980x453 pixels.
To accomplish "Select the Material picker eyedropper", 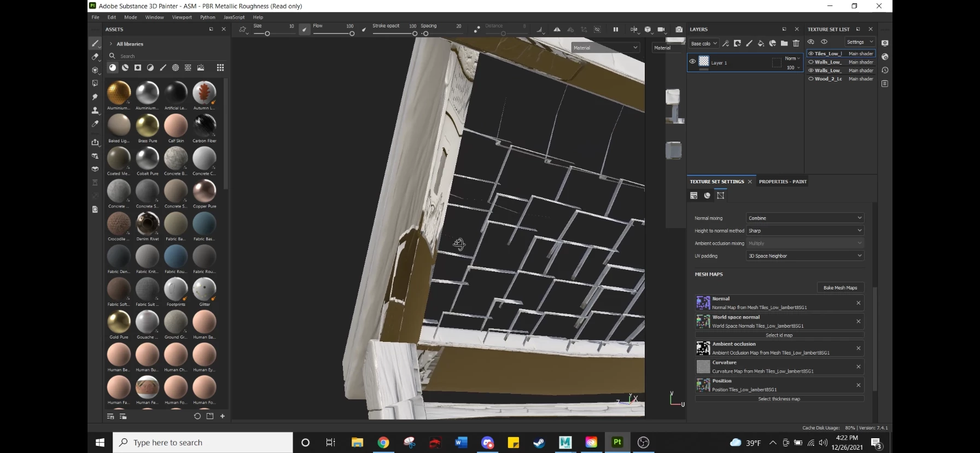I will click(95, 124).
